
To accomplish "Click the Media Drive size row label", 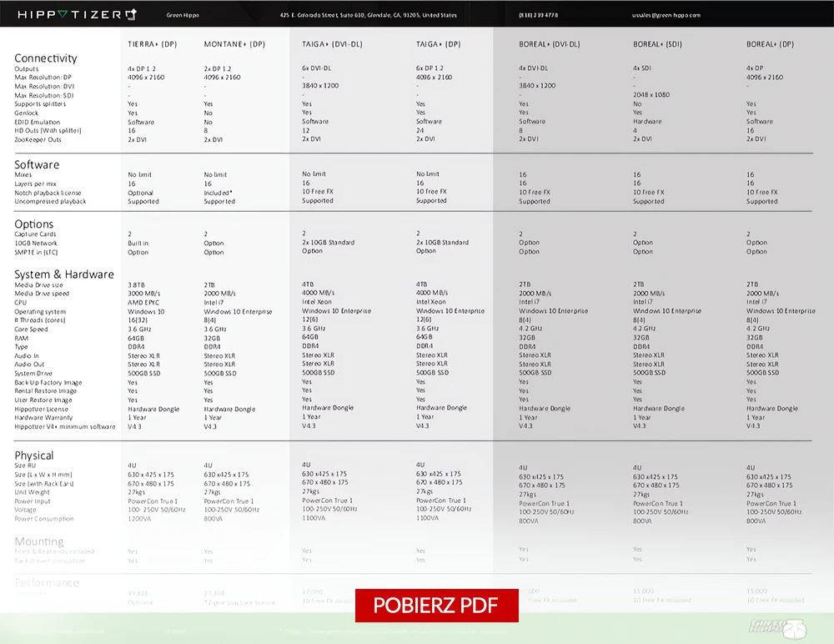I will pyautogui.click(x=38, y=284).
